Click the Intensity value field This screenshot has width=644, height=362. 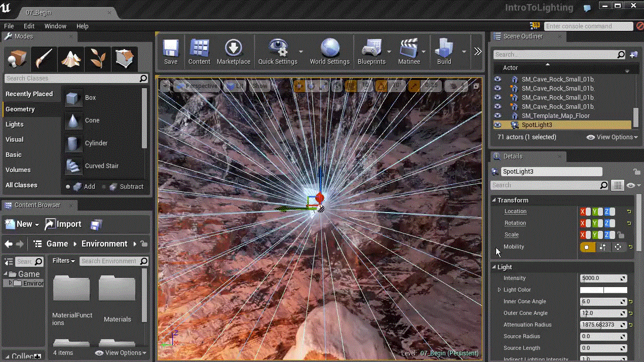pyautogui.click(x=603, y=278)
